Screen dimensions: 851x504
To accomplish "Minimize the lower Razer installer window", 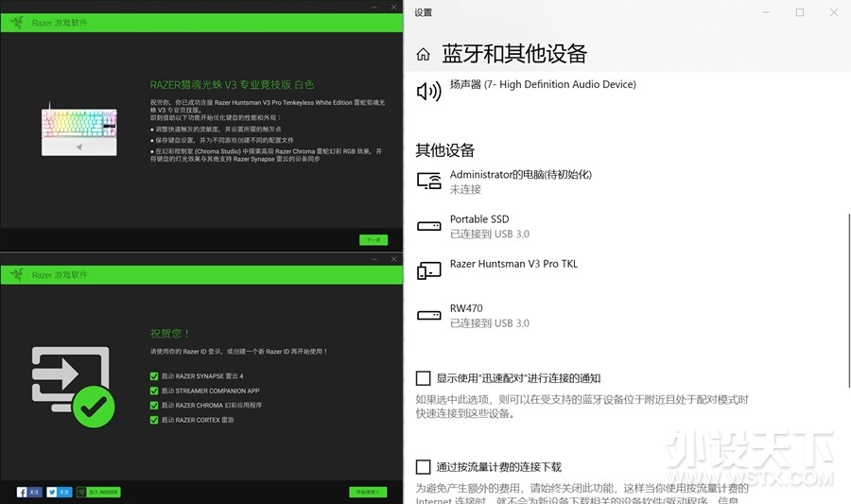I will [374, 259].
